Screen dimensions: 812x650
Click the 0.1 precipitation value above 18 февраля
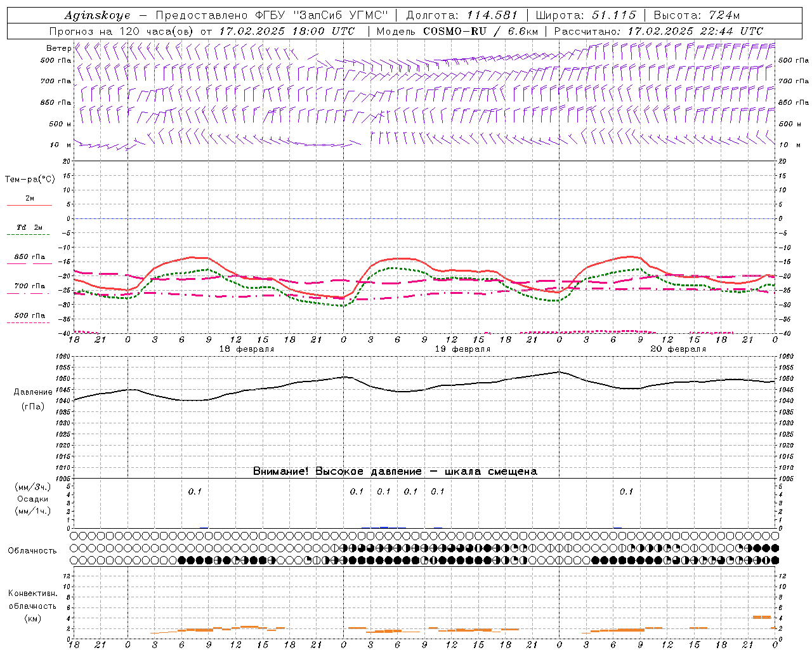195,491
